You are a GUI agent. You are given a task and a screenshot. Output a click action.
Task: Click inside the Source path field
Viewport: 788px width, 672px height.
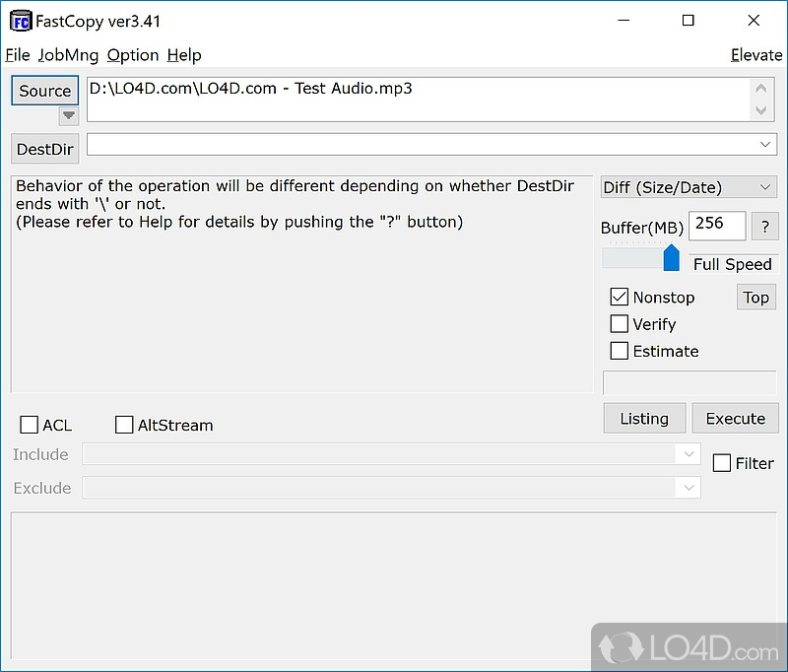[417, 99]
